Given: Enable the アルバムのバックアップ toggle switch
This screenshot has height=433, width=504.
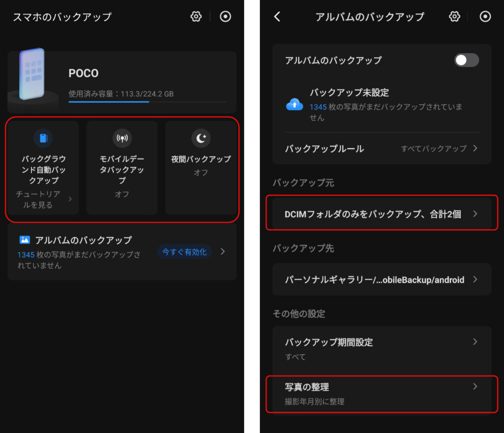Looking at the screenshot, I should tap(466, 60).
